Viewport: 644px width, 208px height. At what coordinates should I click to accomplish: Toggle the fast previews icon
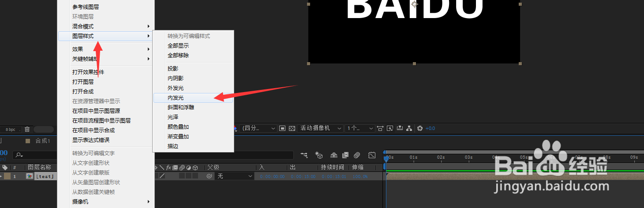[x=390, y=128]
